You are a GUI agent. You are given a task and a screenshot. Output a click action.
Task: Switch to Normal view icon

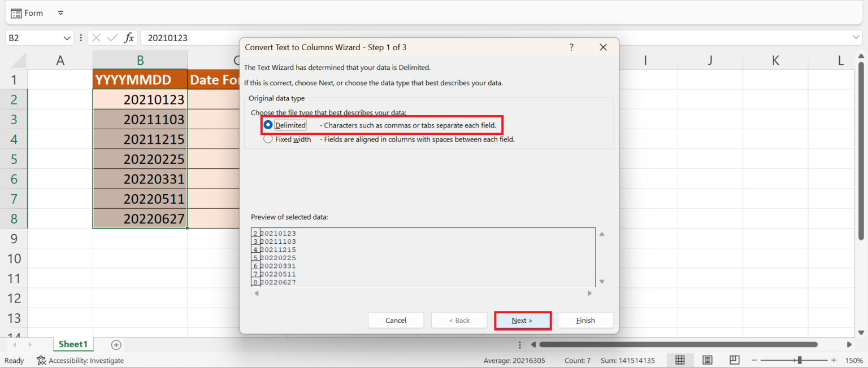680,360
